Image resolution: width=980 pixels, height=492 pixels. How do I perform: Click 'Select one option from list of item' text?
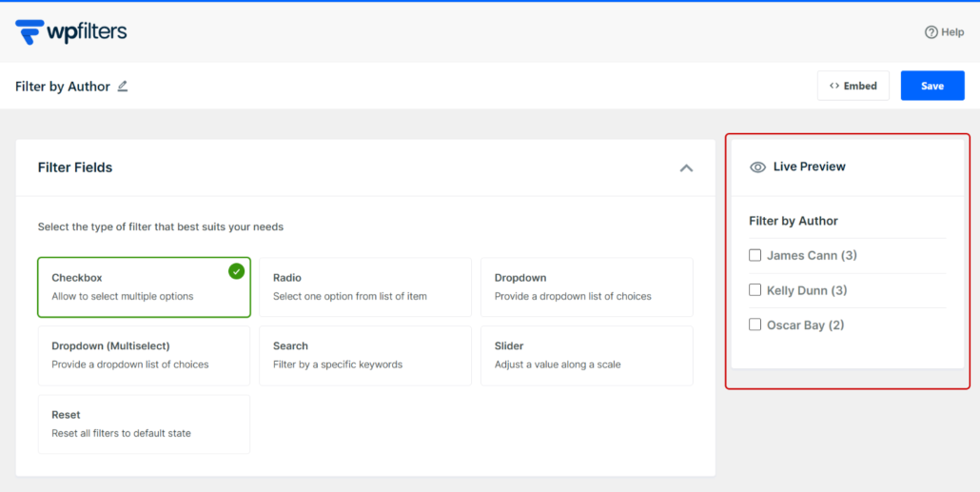tap(350, 296)
